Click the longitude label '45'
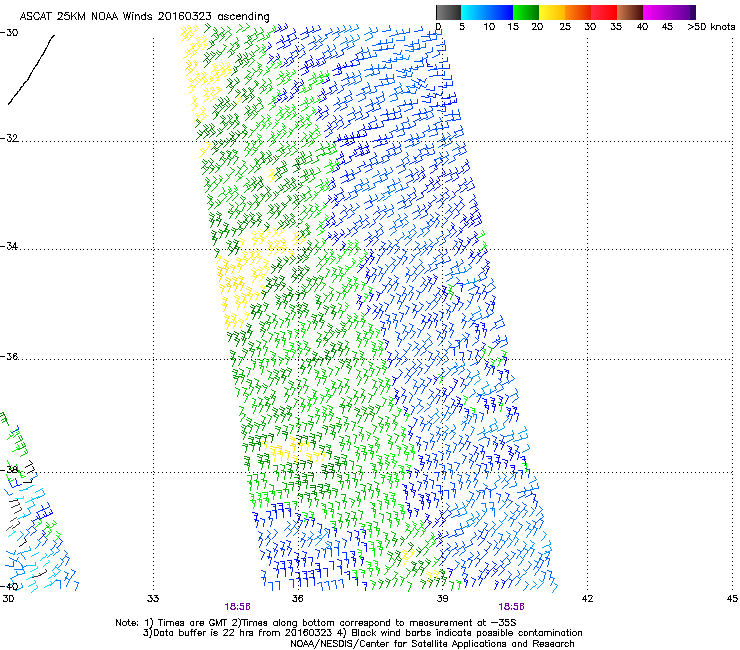Image resolution: width=740 pixels, height=650 pixels. point(732,599)
